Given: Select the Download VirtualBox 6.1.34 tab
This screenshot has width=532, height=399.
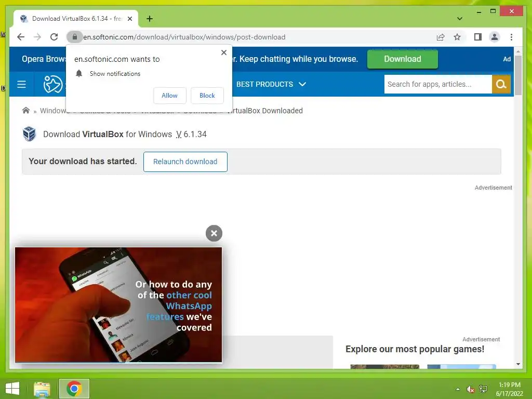Looking at the screenshot, I should pos(76,19).
